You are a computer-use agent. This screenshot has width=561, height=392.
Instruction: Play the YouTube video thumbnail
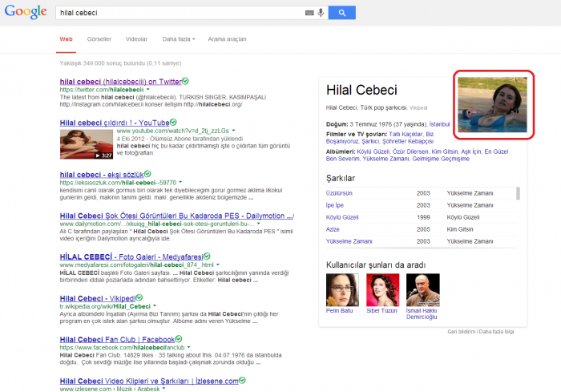point(86,144)
